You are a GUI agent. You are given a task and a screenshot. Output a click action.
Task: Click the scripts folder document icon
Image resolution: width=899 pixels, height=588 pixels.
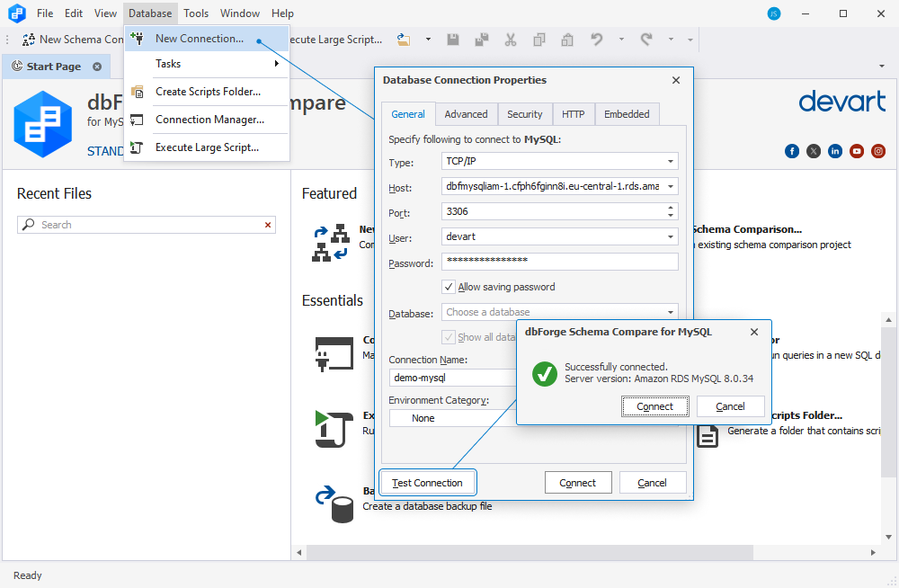[708, 437]
